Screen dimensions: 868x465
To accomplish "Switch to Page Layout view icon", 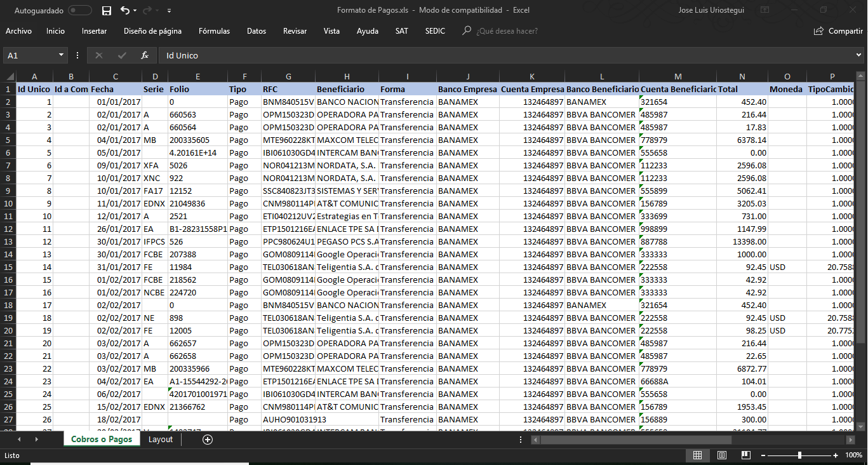I will click(721, 455).
